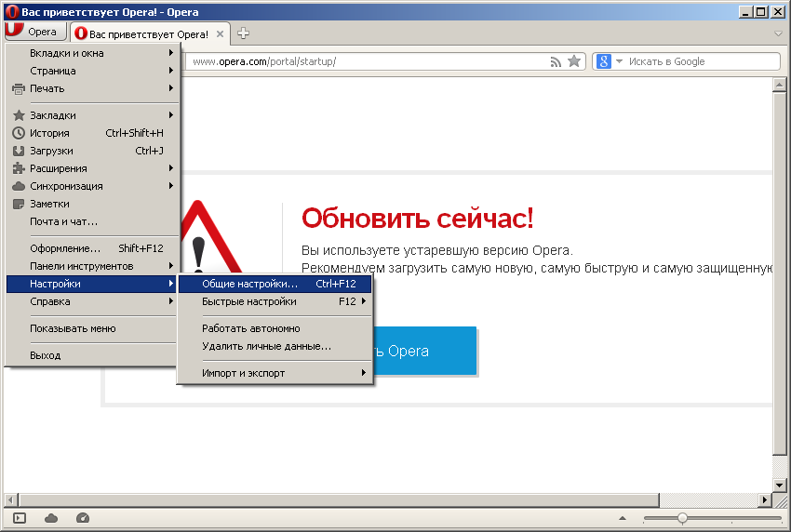This screenshot has height=532, width=791.
Task: Click horizontal scrollbar right arrow
Action: [x=765, y=499]
